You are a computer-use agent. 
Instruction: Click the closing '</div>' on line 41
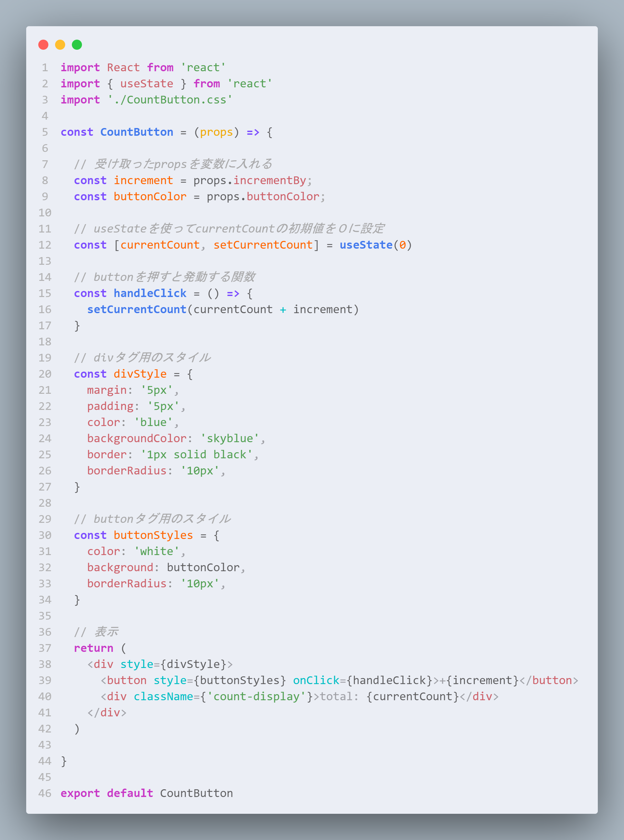pyautogui.click(x=107, y=713)
